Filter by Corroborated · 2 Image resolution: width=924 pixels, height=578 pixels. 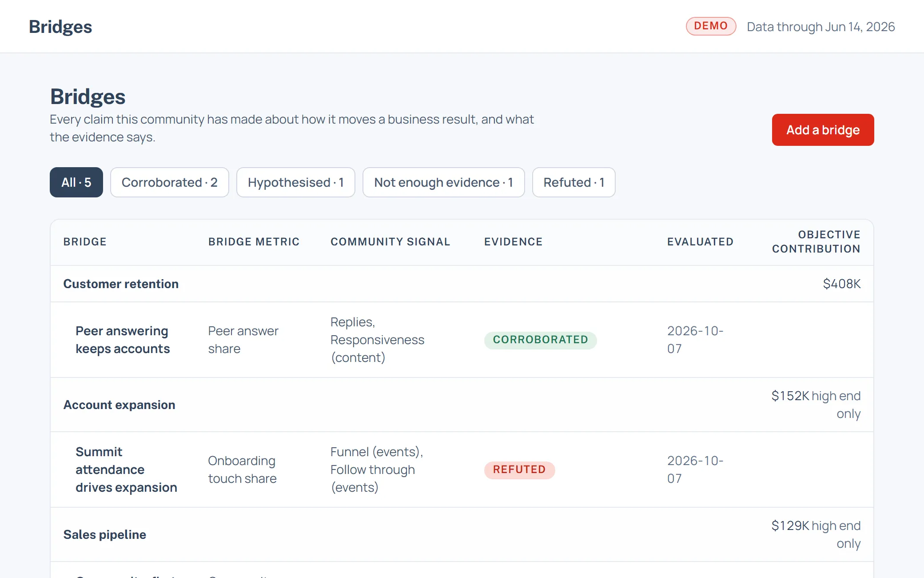170,182
